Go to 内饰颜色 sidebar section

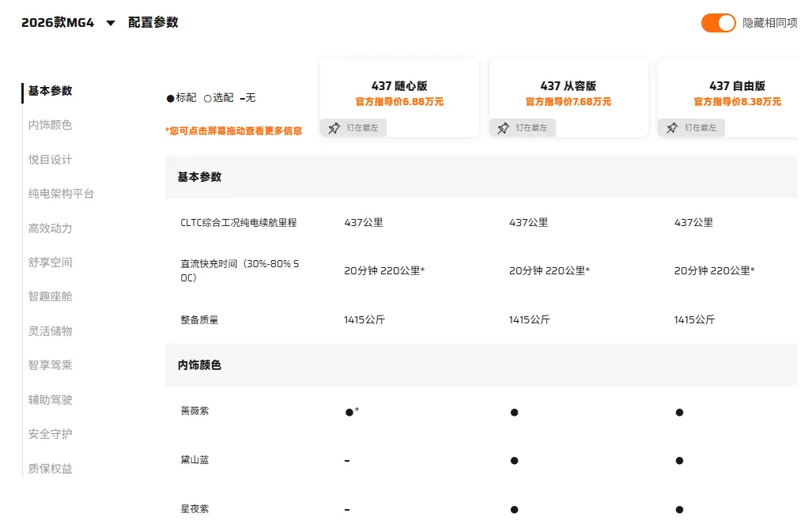click(x=51, y=125)
